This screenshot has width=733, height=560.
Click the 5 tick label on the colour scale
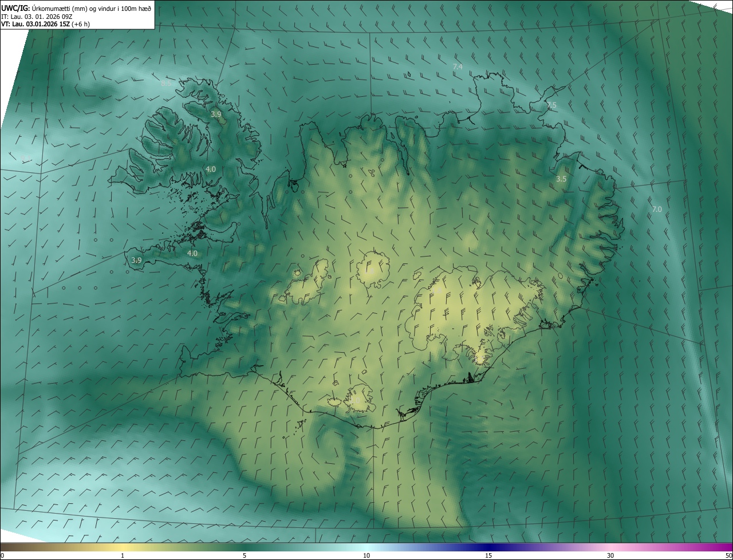pos(245,556)
